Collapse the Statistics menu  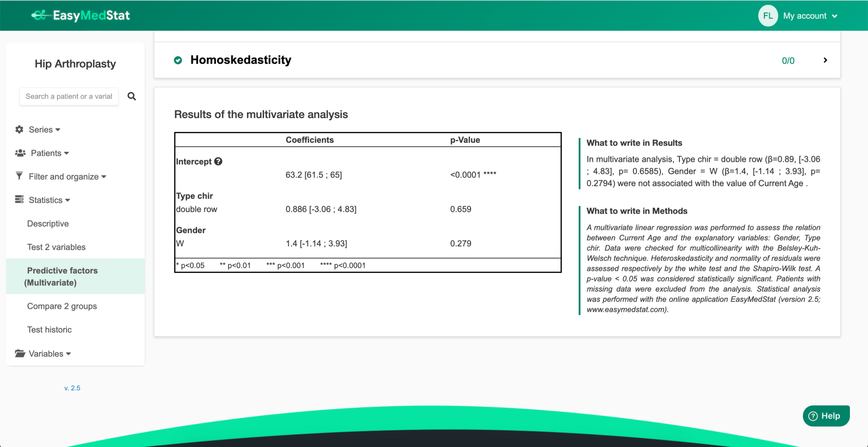coord(49,200)
